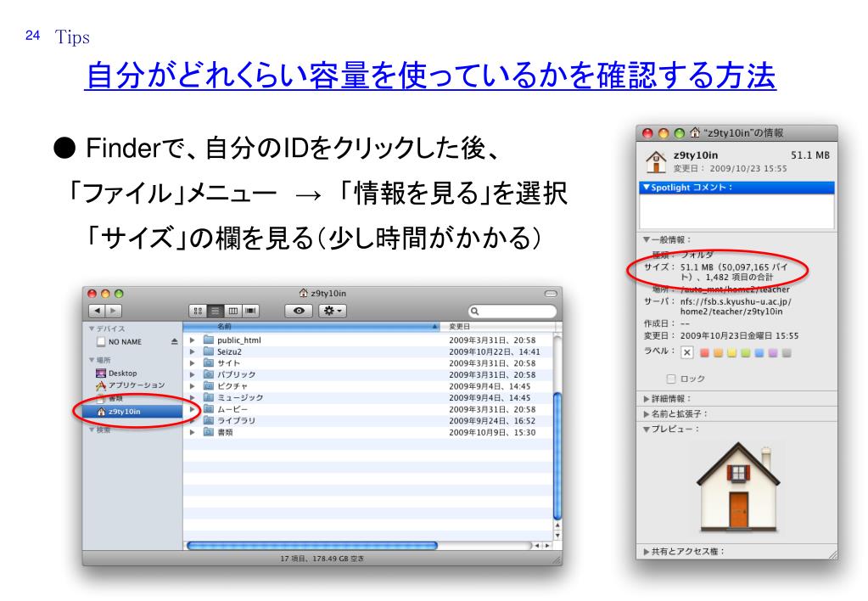The width and height of the screenshot is (868, 601).
Task: Go forward using Finder's forward arrow
Action: point(114,312)
